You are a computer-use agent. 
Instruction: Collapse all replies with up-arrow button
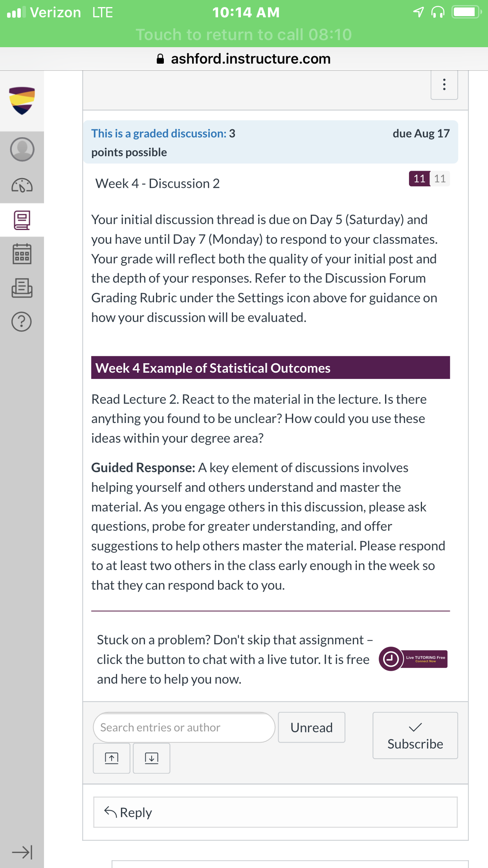[x=112, y=758]
